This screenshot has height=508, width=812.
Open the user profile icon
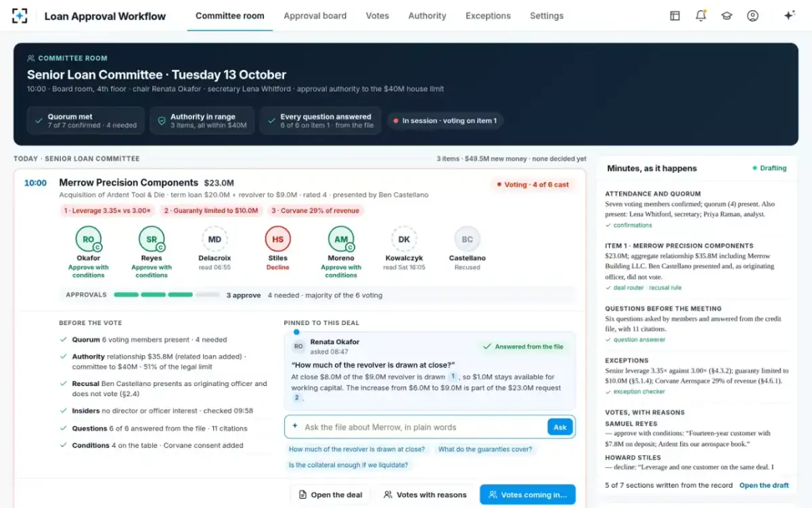752,16
